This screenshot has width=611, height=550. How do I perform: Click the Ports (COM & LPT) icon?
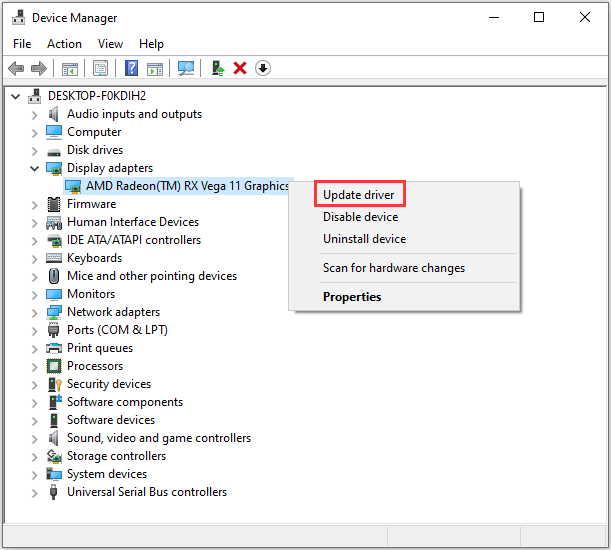[x=53, y=330]
